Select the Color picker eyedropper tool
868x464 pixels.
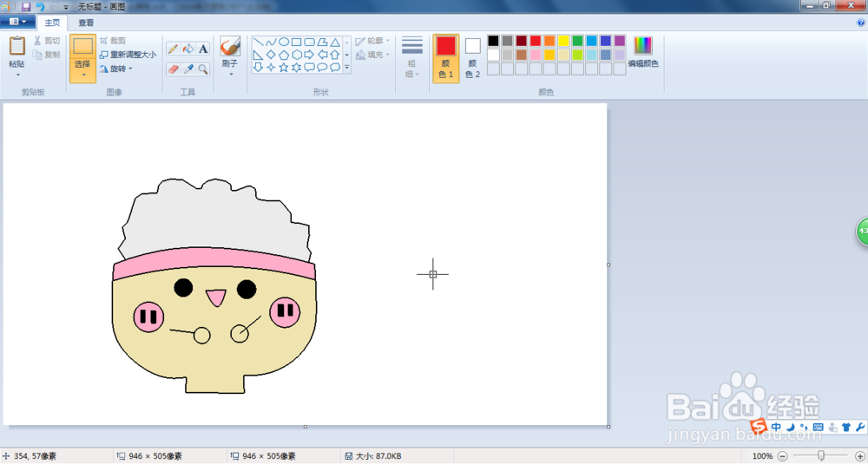[x=188, y=69]
